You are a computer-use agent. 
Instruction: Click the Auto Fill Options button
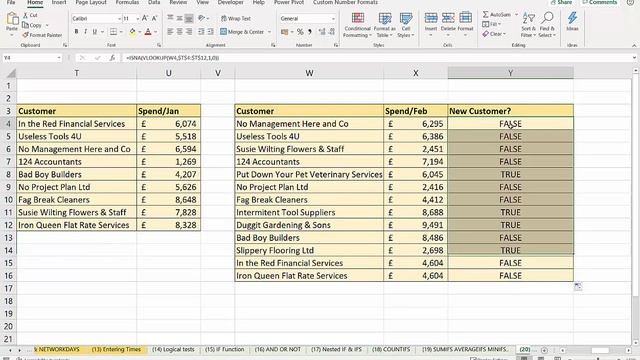coord(578,286)
